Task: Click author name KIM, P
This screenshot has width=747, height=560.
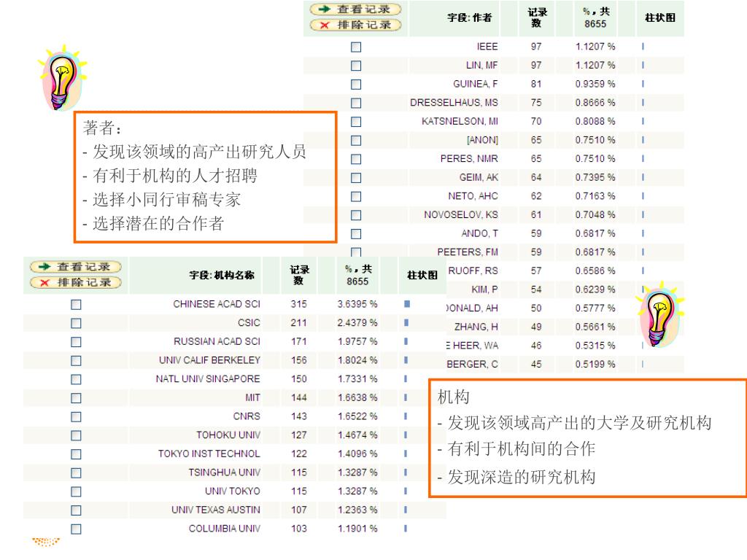Action: point(485,289)
